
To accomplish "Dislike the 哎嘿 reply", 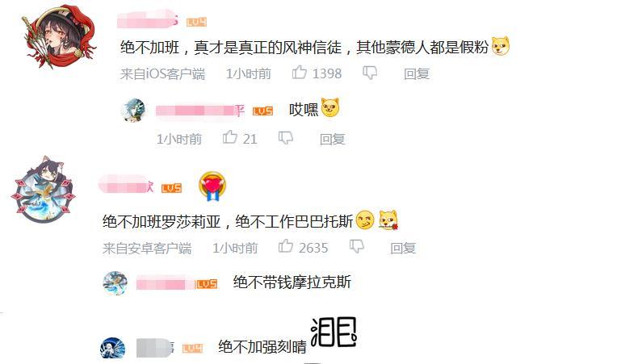I will tap(286, 138).
